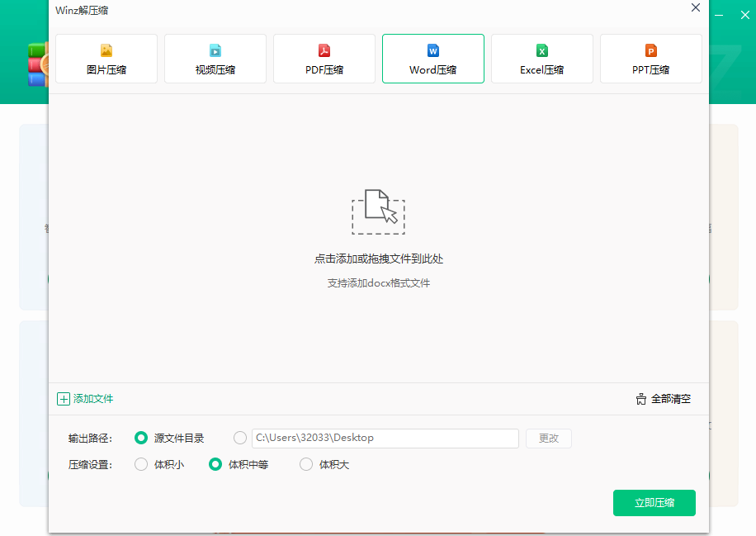
Task: Click 全部清空 to clear all files
Action: pyautogui.click(x=670, y=399)
